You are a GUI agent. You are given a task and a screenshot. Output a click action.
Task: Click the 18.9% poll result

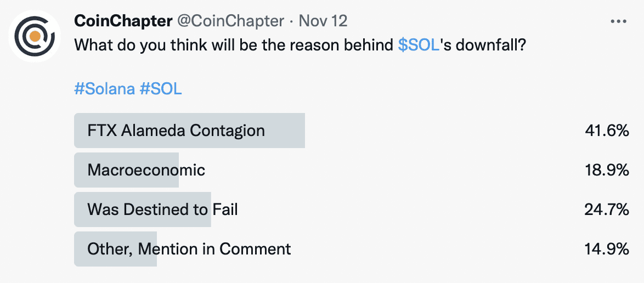[607, 170]
